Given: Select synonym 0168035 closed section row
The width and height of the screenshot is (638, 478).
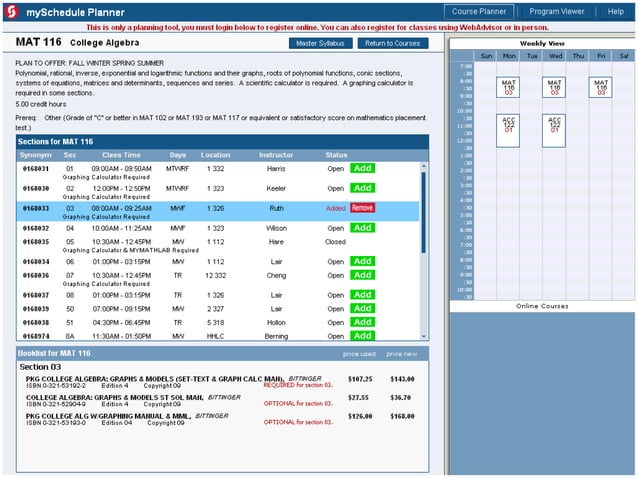Looking at the screenshot, I should [35, 242].
